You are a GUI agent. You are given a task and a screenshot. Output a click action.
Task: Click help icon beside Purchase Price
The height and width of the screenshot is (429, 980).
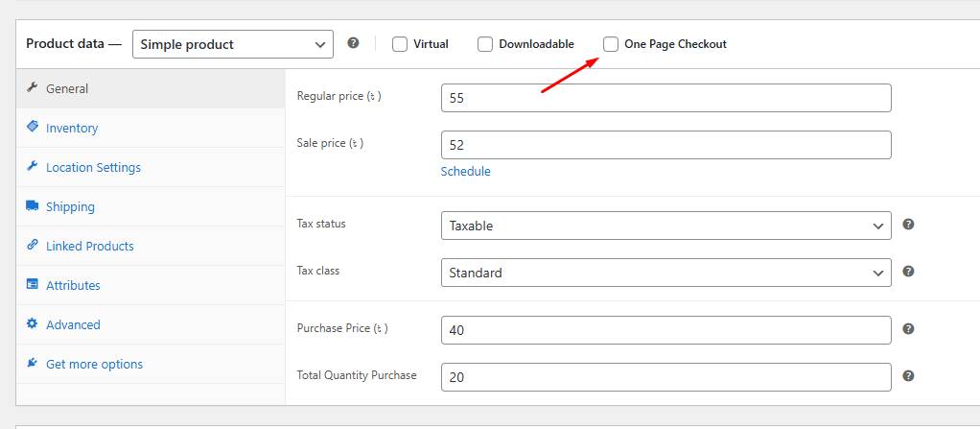tap(909, 329)
